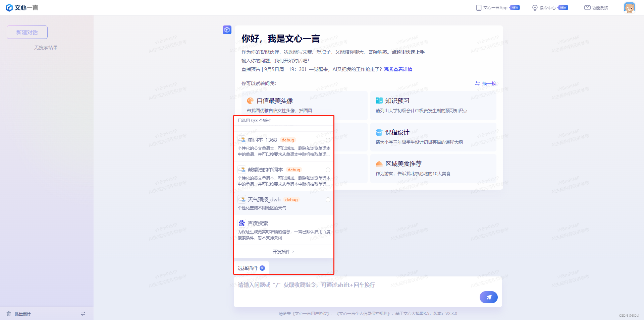This screenshot has width=644, height=320.
Task: Click the envelope icon beside 功能反馈
Action: [587, 8]
